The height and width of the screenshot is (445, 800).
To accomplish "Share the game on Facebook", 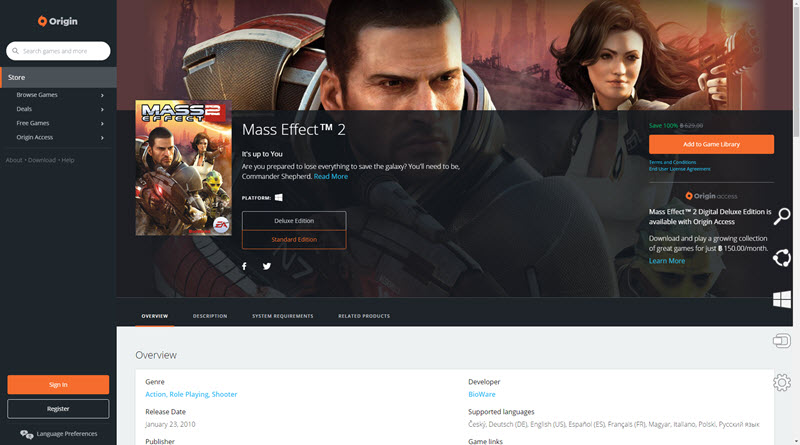I will coord(244,266).
